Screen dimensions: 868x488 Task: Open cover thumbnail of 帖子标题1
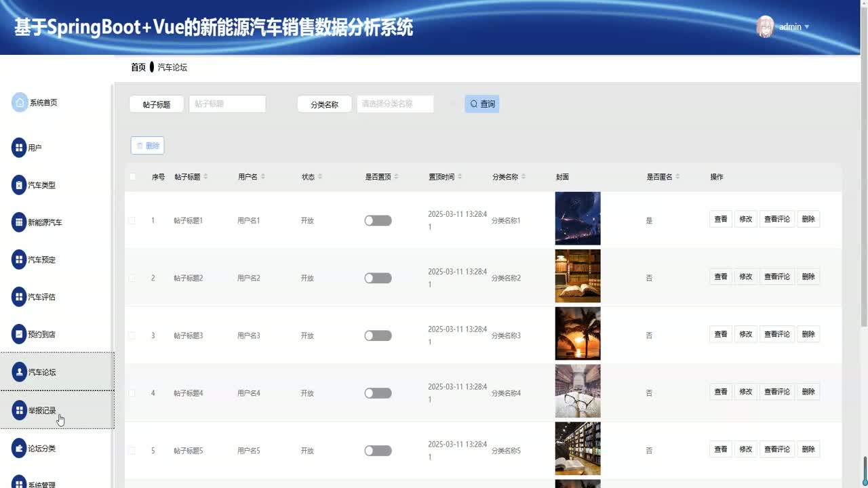(x=578, y=218)
